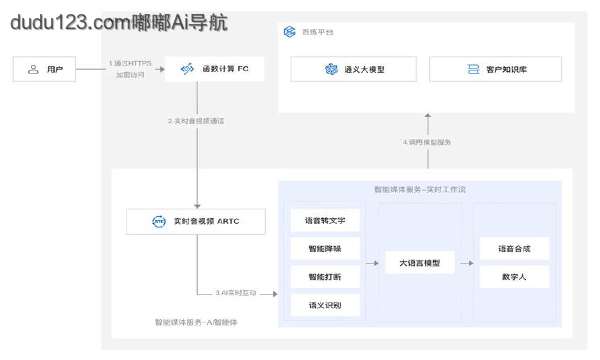Click the 客户知识库 database icon
The image size is (600, 360).
coord(473,69)
